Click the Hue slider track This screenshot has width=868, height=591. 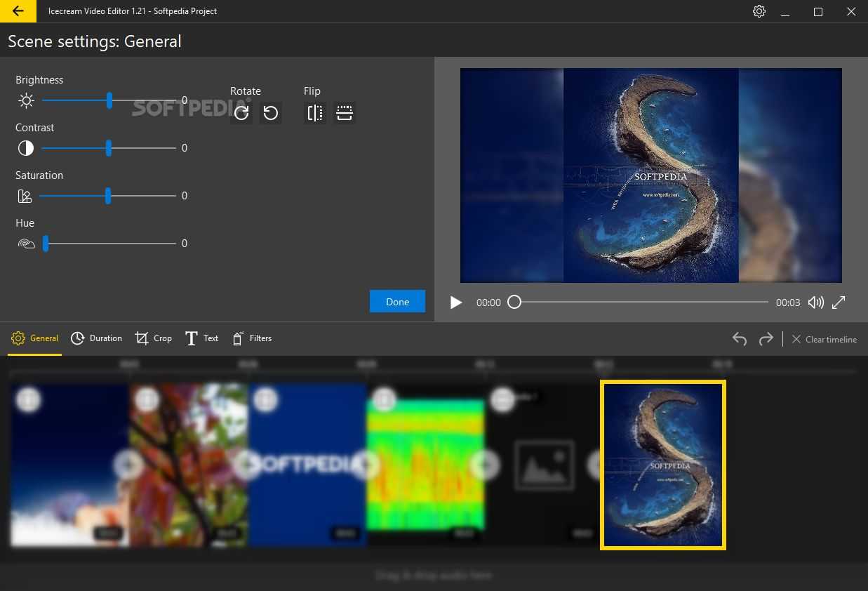pos(109,244)
